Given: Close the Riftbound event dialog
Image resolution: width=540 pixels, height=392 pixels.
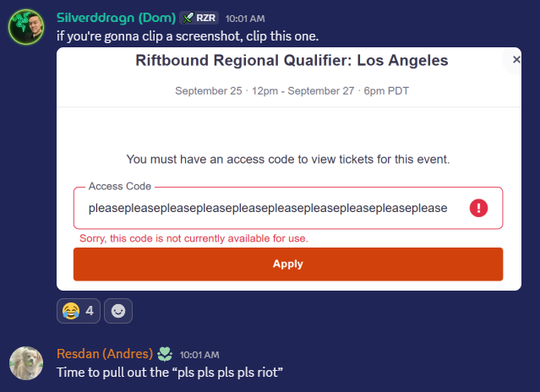Looking at the screenshot, I should (x=515, y=59).
